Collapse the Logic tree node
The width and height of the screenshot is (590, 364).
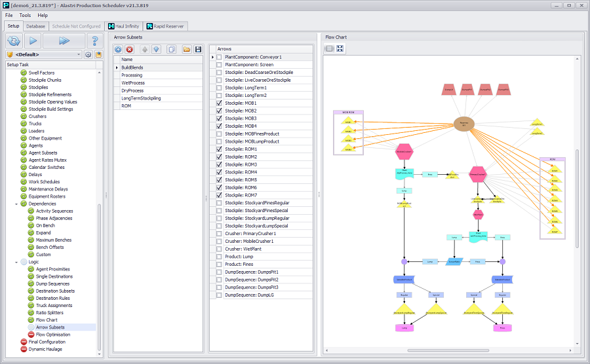(x=15, y=262)
